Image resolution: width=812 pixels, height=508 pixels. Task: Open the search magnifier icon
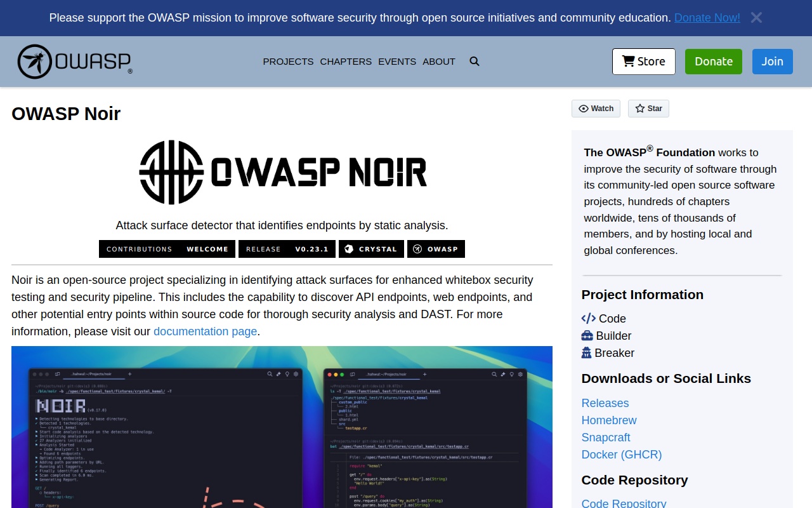point(475,62)
